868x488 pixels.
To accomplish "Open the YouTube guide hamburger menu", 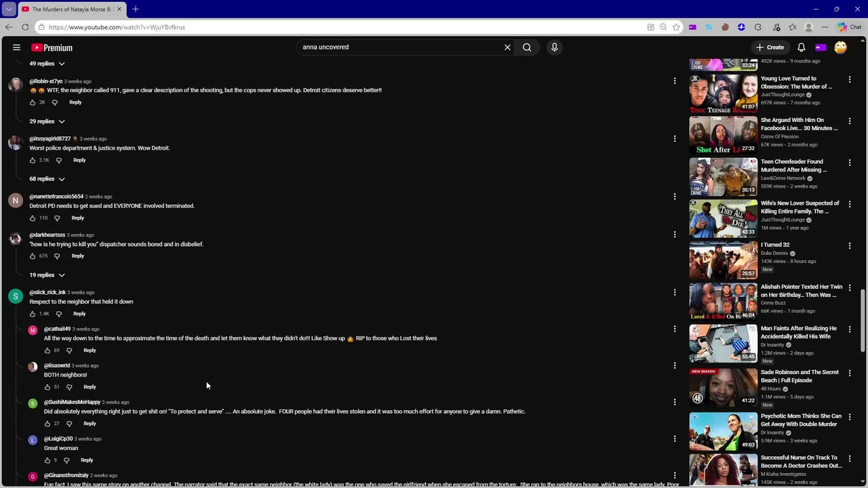I will [x=16, y=47].
